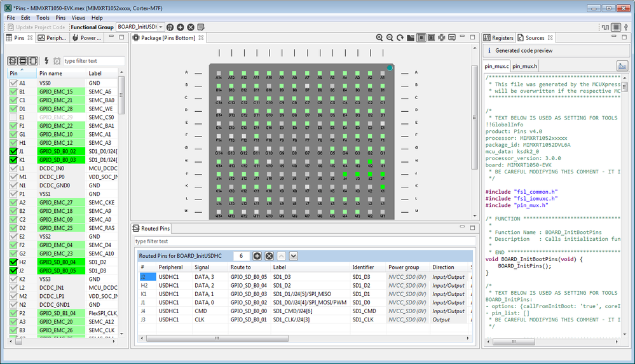The width and height of the screenshot is (635, 364).
Task: Zoom in on the package view
Action: click(379, 38)
